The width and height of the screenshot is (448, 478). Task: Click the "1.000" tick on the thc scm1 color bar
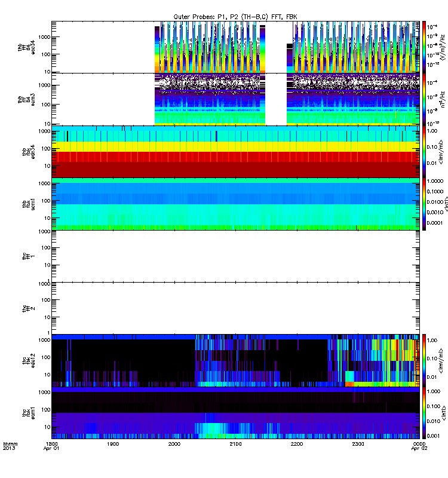[x=434, y=391]
